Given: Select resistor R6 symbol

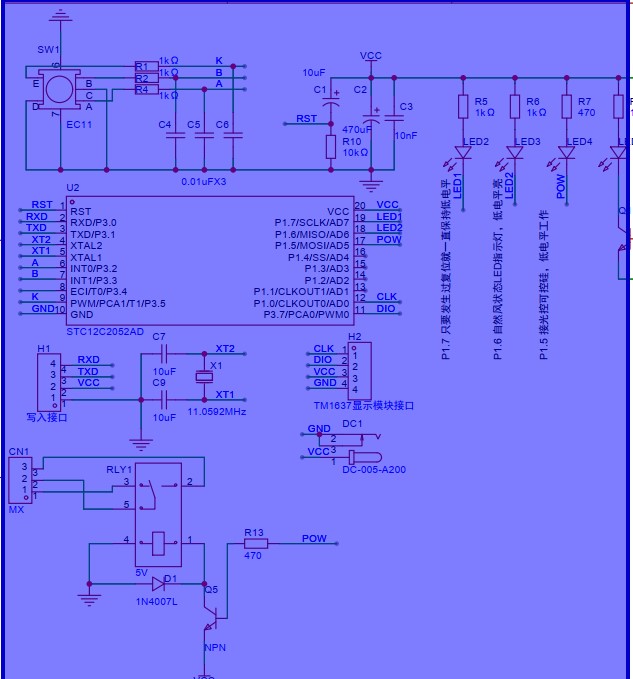Looking at the screenshot, I should coord(515,107).
